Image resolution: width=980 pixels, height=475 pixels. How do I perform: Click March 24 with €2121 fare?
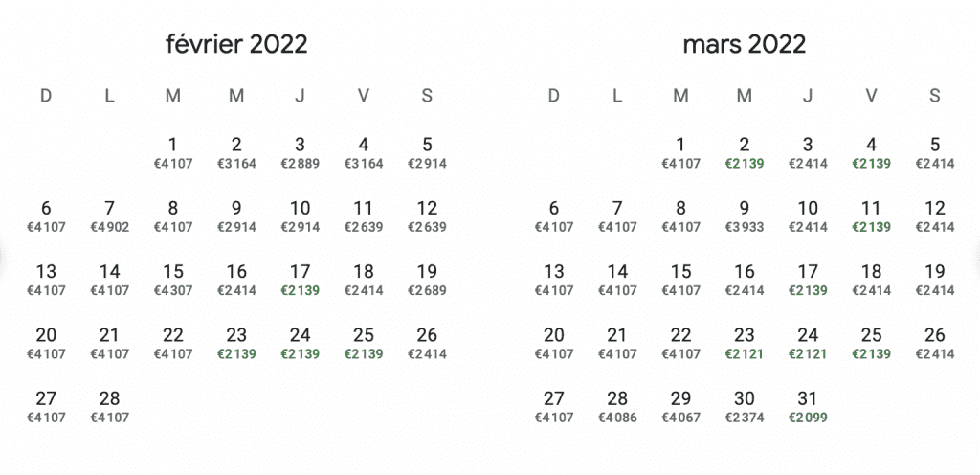[x=808, y=343]
